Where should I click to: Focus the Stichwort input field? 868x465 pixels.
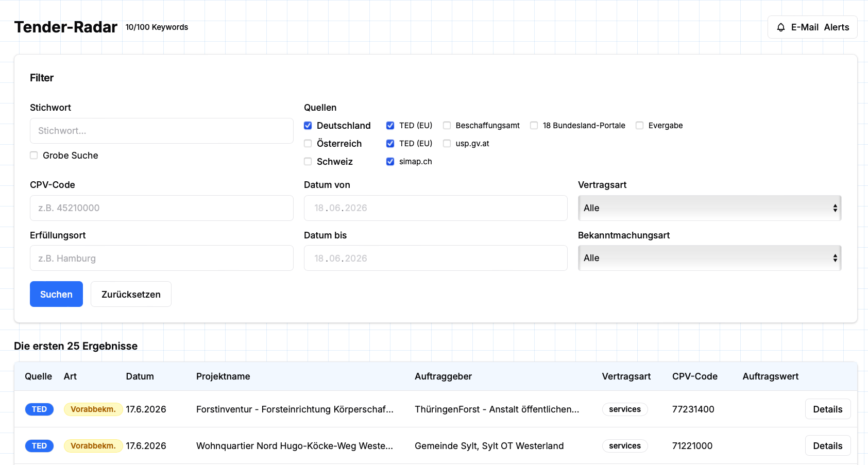coord(162,131)
